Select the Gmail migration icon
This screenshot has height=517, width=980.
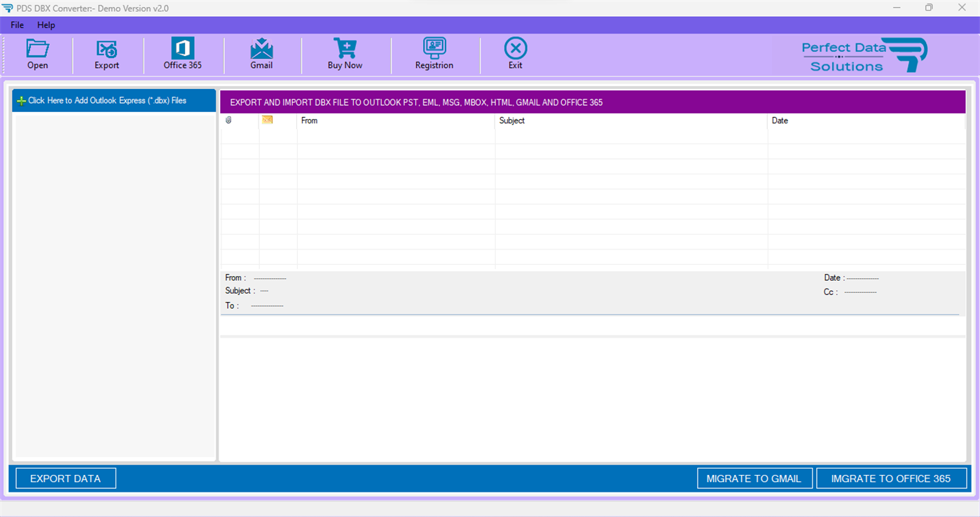pos(262,53)
